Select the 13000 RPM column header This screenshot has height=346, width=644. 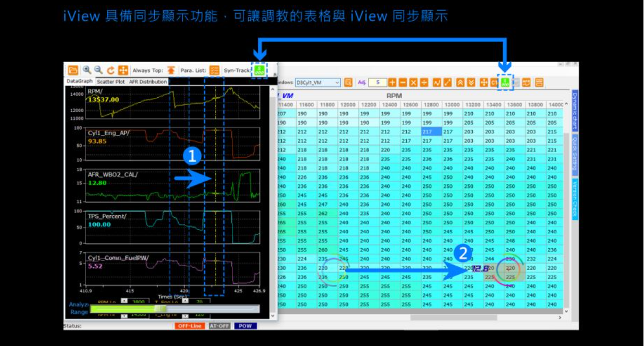coord(452,105)
